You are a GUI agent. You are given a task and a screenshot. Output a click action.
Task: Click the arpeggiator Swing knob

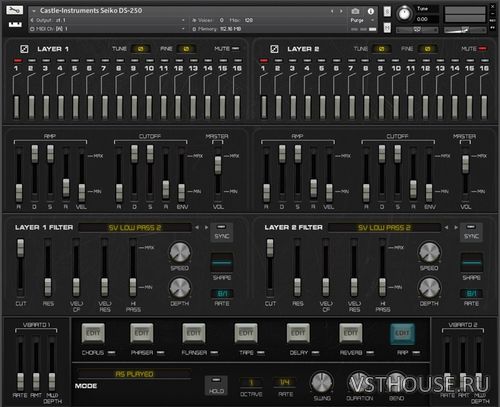(x=322, y=382)
